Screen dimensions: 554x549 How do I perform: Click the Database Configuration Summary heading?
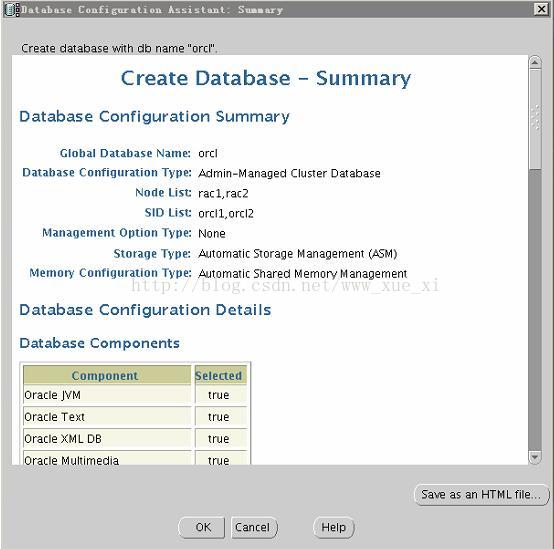tap(154, 117)
